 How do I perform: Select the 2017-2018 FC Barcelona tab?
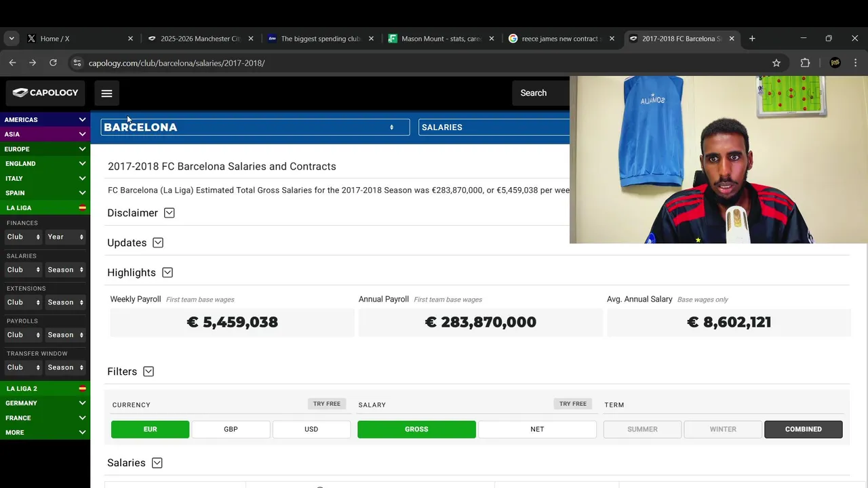(680, 39)
